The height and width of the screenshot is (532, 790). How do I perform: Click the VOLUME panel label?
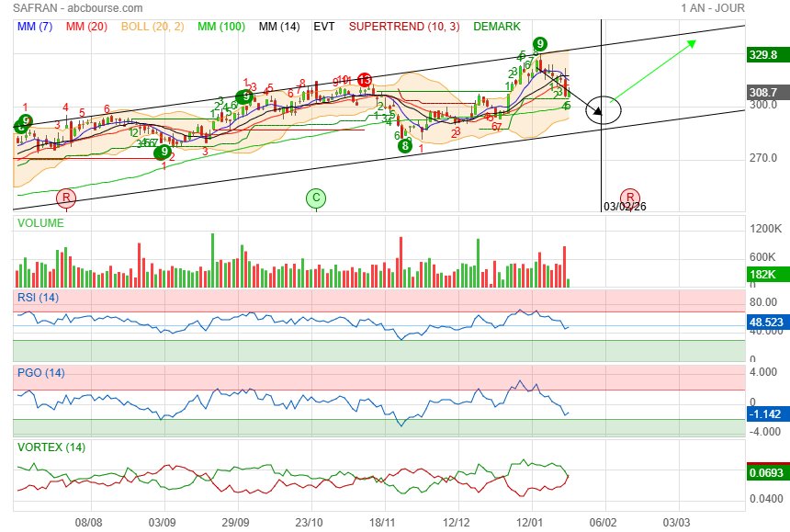point(41,223)
